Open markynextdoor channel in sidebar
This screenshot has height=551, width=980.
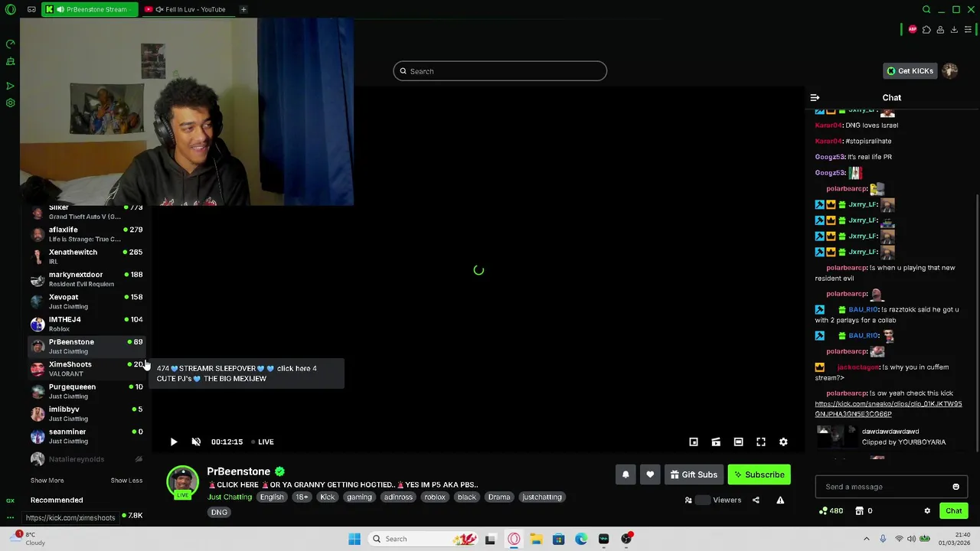(x=87, y=279)
